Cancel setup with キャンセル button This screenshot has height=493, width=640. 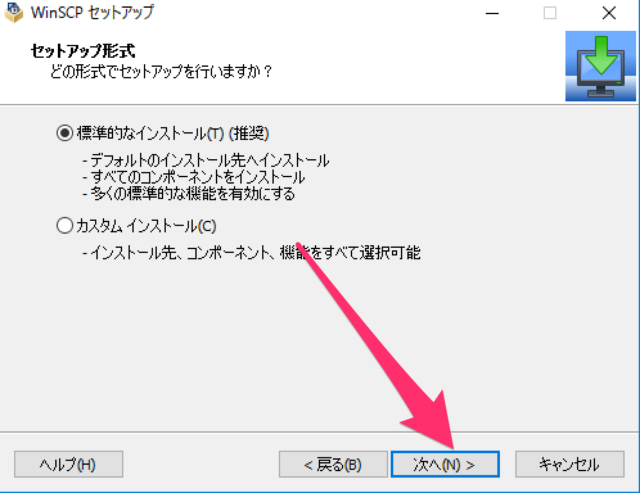pos(570,464)
